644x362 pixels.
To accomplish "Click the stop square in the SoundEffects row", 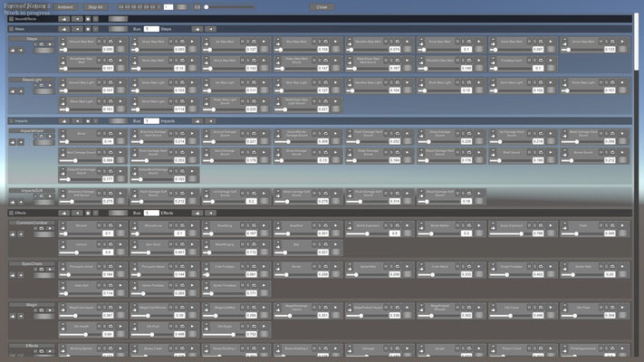I will tap(88, 19).
